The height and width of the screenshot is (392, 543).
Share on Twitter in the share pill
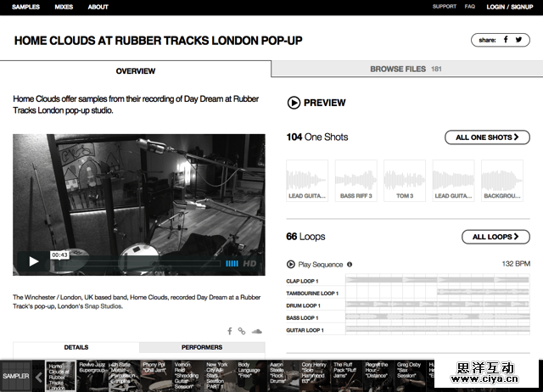518,40
